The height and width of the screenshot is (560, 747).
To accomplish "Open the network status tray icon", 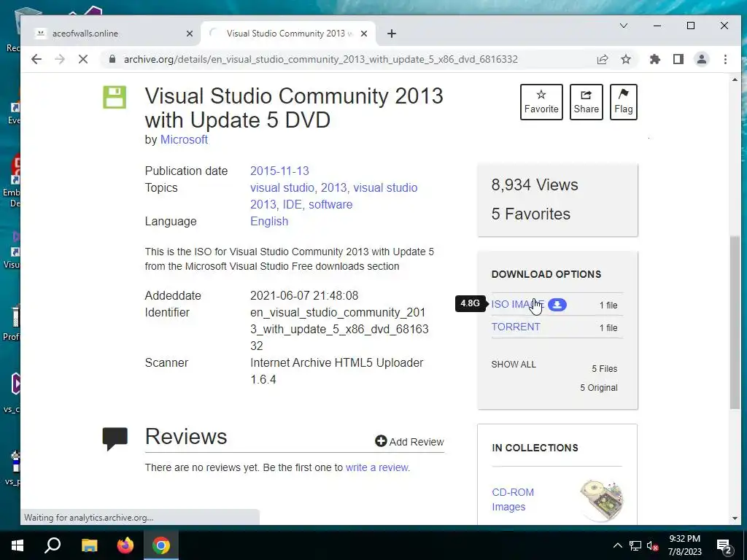I will 635,545.
